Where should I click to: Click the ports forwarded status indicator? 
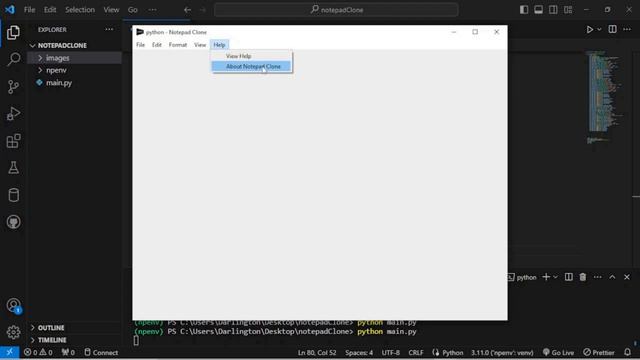coord(68,352)
